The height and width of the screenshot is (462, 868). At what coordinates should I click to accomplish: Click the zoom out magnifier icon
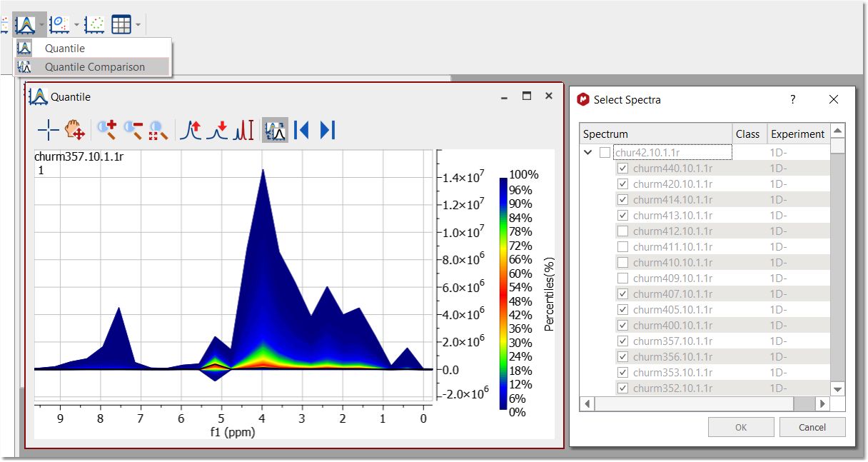coord(133,130)
